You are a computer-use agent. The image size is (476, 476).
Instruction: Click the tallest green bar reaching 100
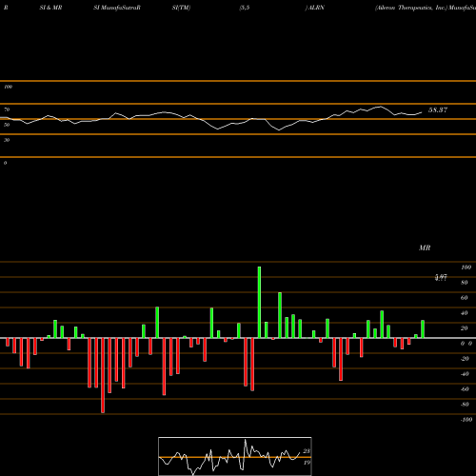coord(259,302)
